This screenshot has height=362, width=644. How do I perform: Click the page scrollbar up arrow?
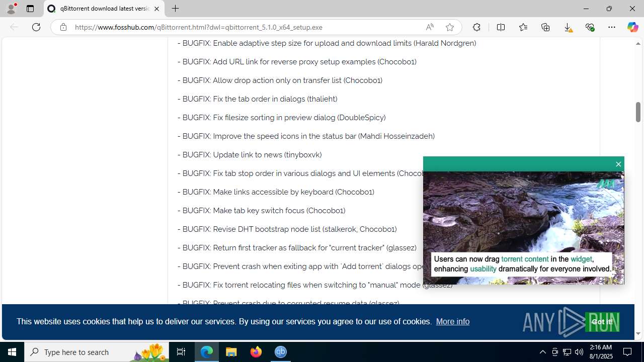[x=638, y=44]
